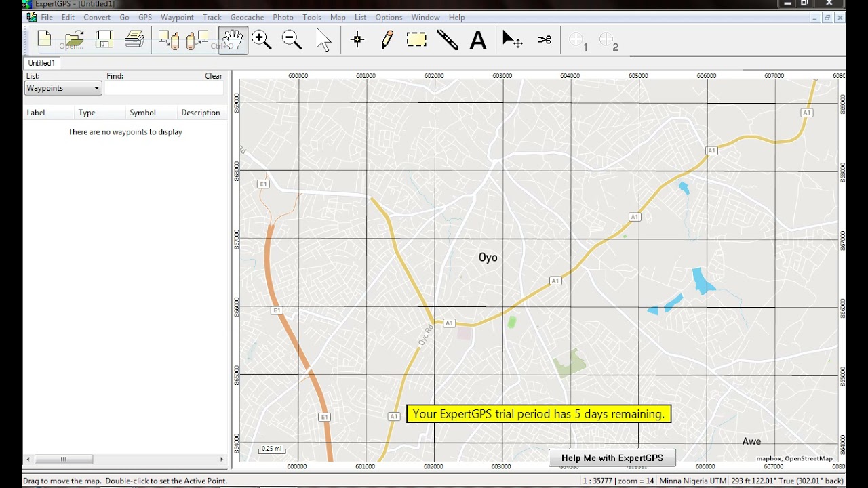This screenshot has height=488, width=868.
Task: Click the calibration point 2 icon
Action: (x=608, y=41)
